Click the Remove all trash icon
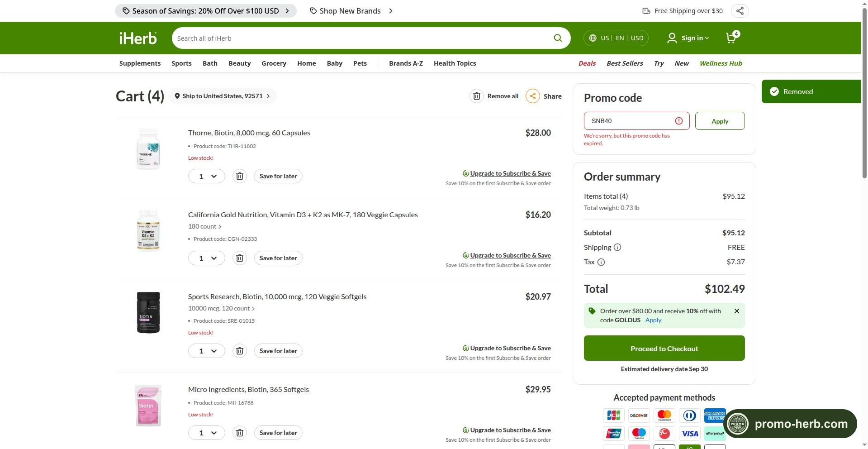The image size is (868, 449). [476, 96]
